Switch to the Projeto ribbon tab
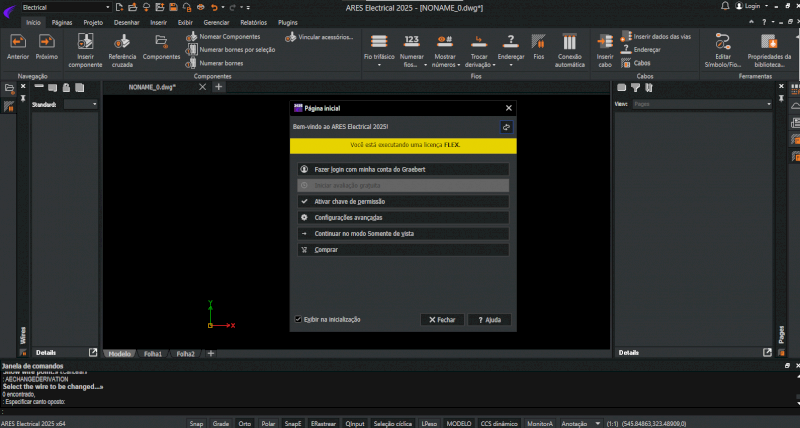This screenshot has width=800, height=428. [x=93, y=22]
